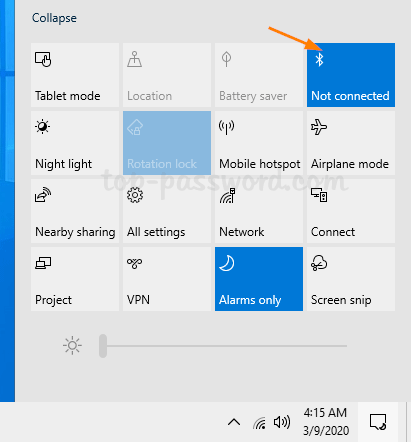Viewport: 411px width, 442px height.
Task: Open the clock showing 4:15 AM
Action: [326, 422]
